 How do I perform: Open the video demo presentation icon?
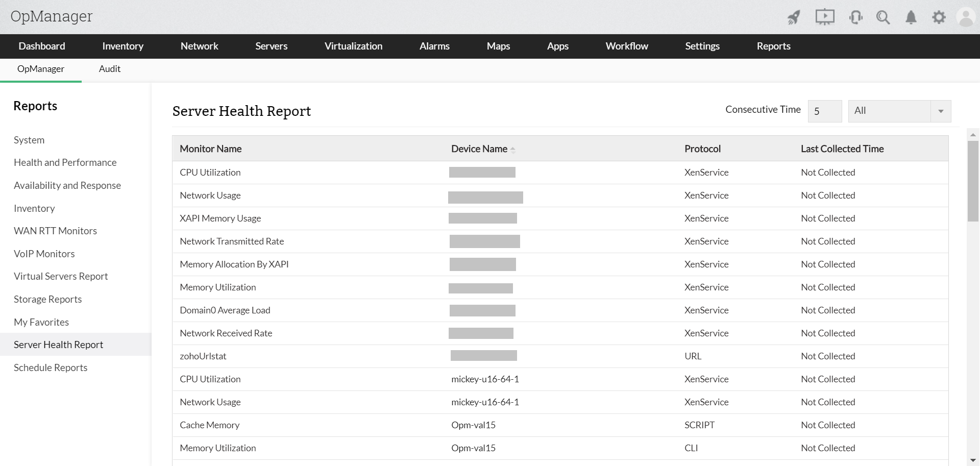point(825,17)
